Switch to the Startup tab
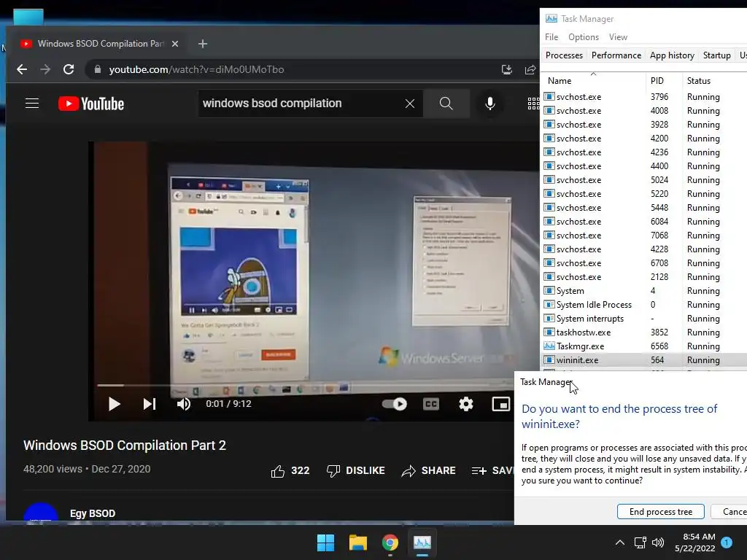The image size is (747, 560). pyautogui.click(x=716, y=55)
